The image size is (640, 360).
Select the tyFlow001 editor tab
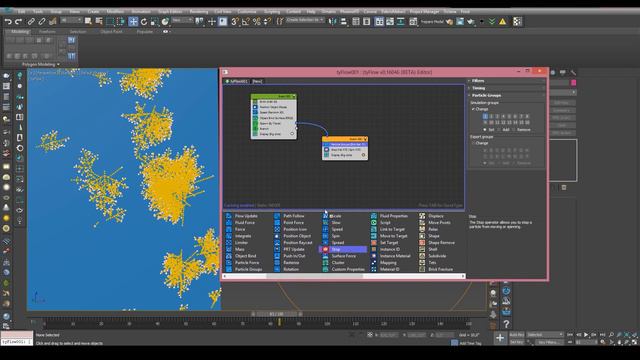pyautogui.click(x=237, y=81)
